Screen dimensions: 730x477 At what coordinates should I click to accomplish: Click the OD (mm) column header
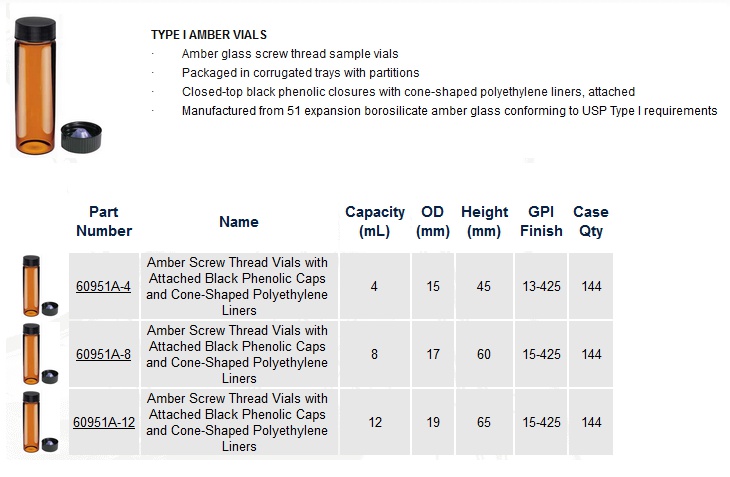(433, 221)
